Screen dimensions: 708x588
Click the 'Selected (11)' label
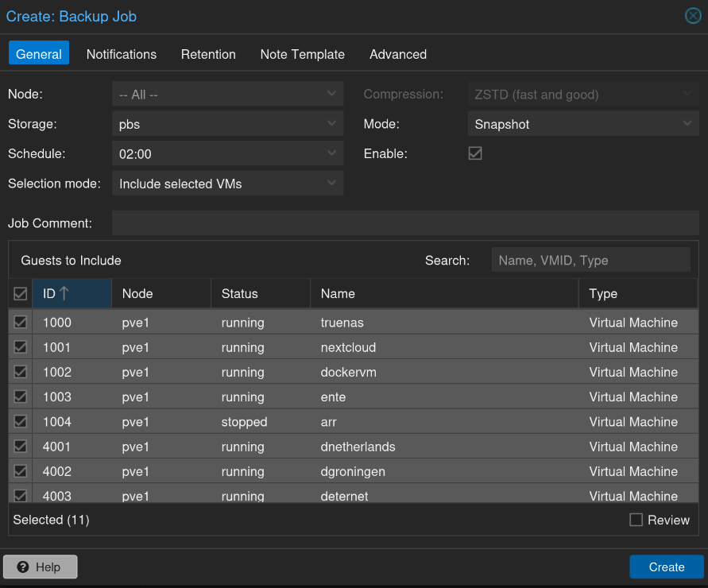[51, 520]
